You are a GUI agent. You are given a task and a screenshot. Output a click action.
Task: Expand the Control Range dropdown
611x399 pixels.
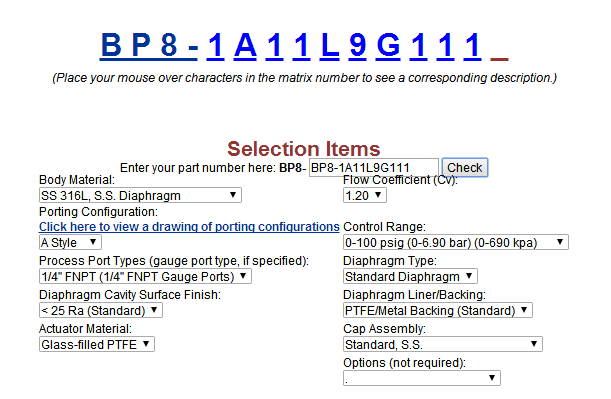pos(456,242)
